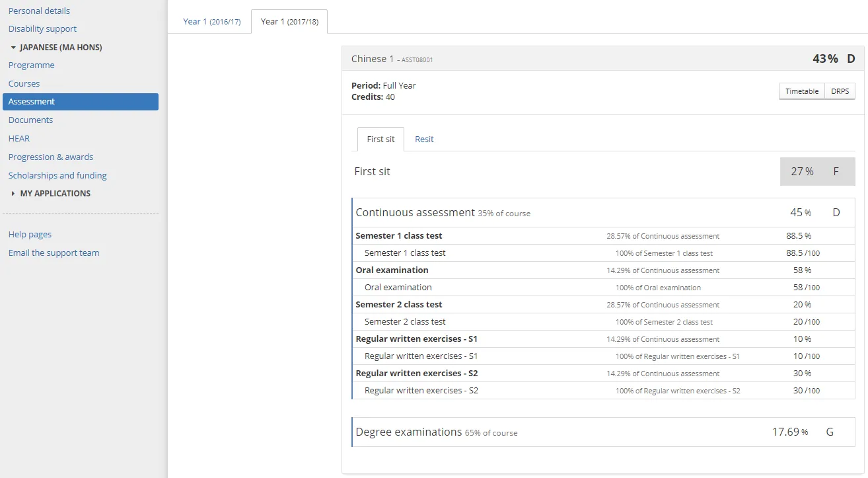Open Scholarships and funding
Viewport: 868px width, 478px height.
(x=57, y=175)
